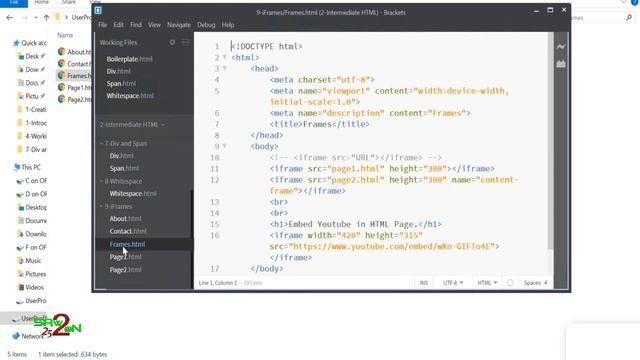
Task: Click Explorer up arrow
Action: [46, 18]
